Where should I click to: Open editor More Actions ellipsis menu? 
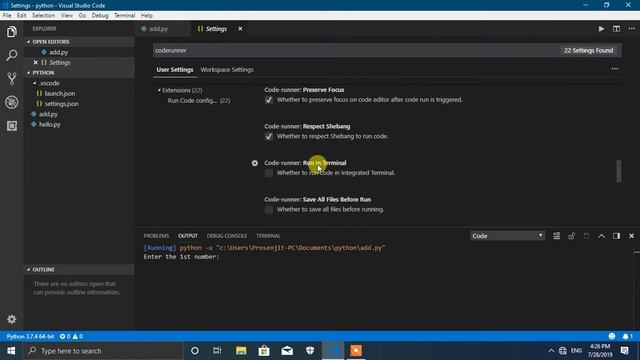631,29
